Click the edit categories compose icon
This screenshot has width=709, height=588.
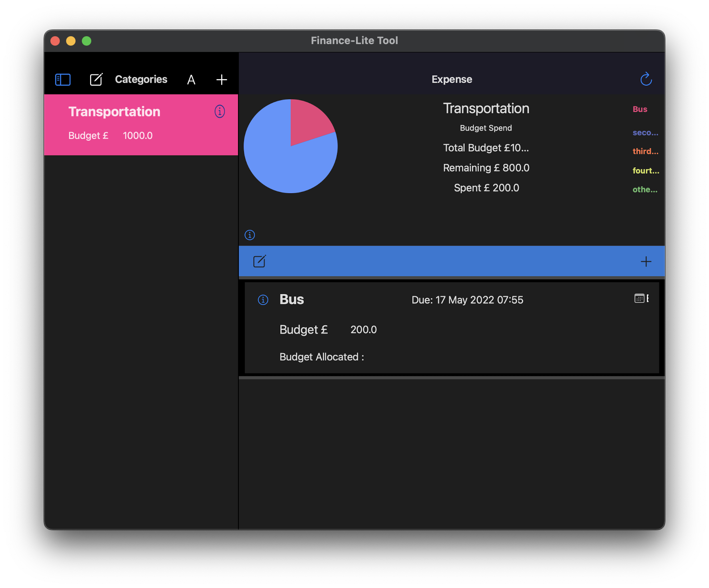point(96,80)
